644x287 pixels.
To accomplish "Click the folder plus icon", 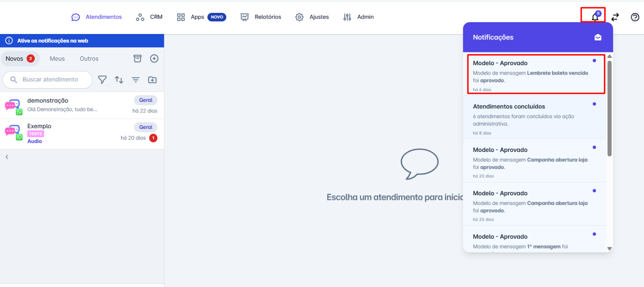I will tap(152, 80).
